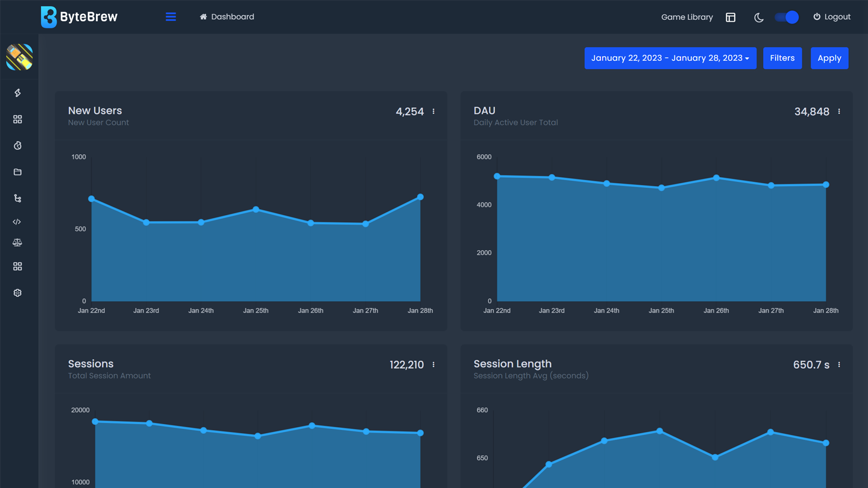This screenshot has width=868, height=488.
Task: Click the New Users card title
Action: (95, 111)
